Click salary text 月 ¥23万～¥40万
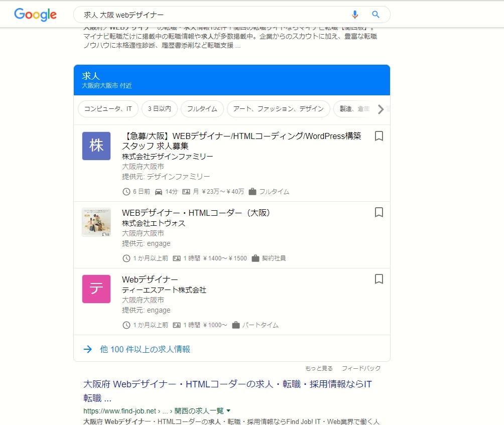Viewport: 504px width, 425px height. pos(218,192)
